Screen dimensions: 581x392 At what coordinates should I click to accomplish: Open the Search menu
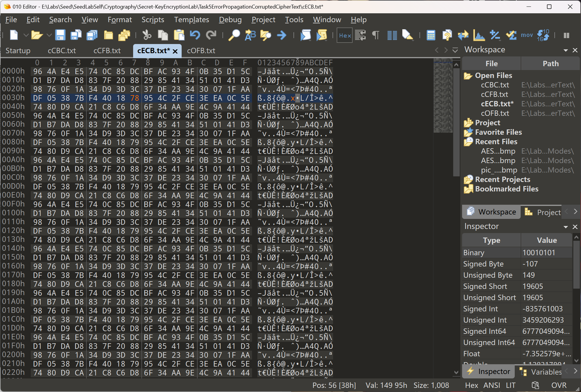tap(60, 20)
